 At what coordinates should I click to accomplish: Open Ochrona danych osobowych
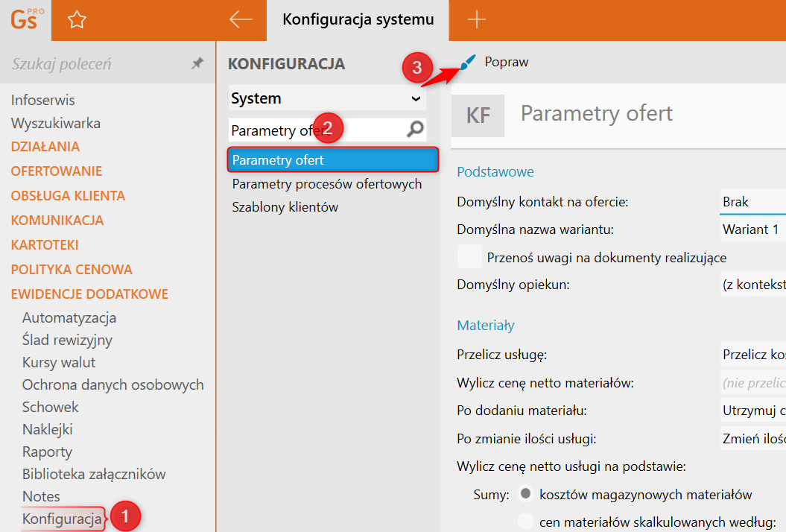112,384
